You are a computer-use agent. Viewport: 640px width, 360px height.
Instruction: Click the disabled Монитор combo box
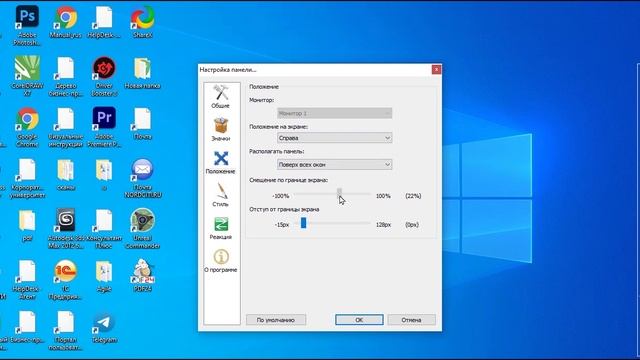coord(335,113)
